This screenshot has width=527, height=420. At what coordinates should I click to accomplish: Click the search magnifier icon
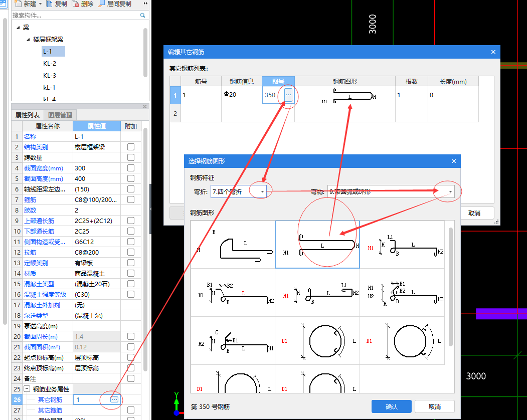point(142,15)
